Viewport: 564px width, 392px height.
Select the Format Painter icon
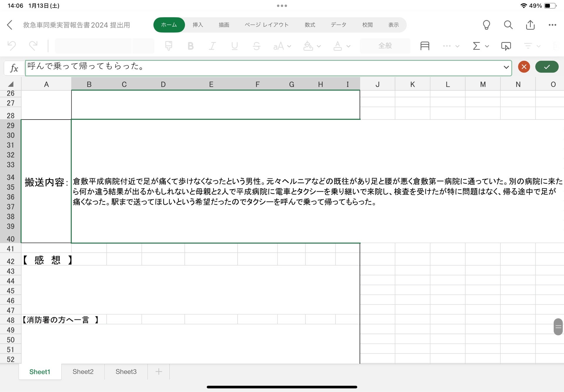[x=168, y=46]
